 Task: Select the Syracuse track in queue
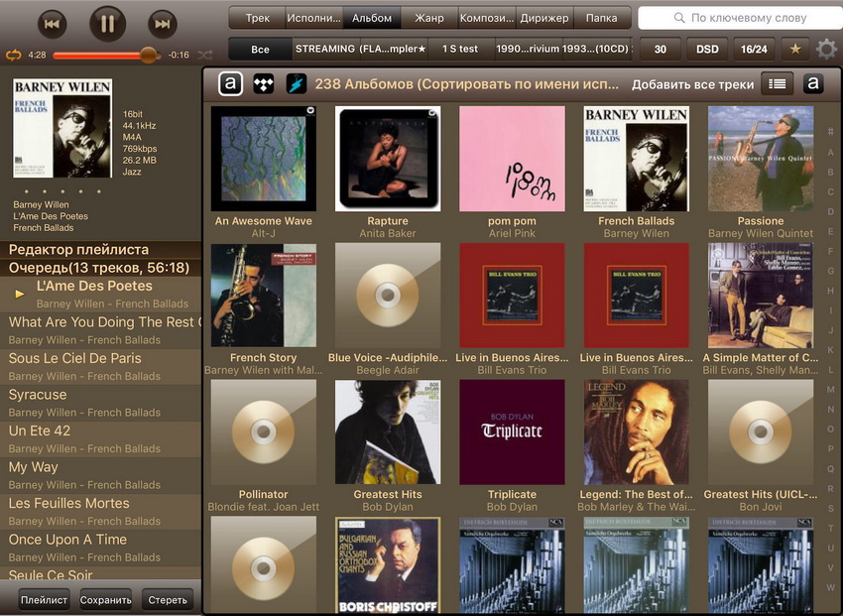point(100,403)
